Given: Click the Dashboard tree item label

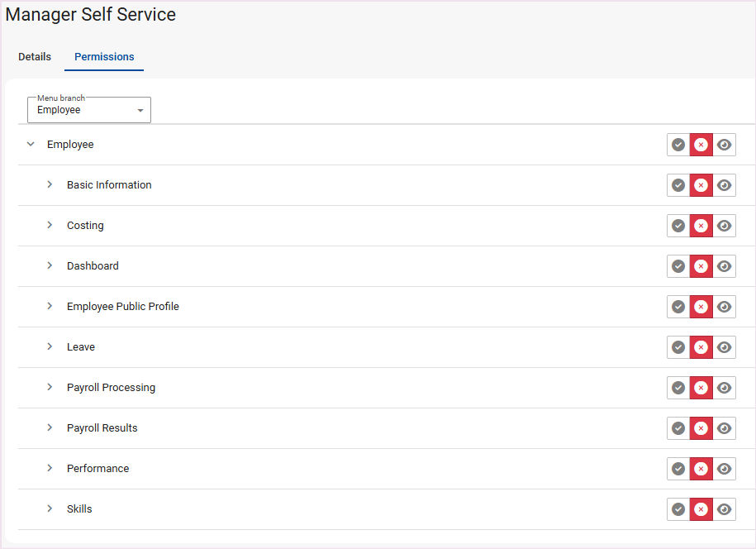Looking at the screenshot, I should tap(93, 266).
